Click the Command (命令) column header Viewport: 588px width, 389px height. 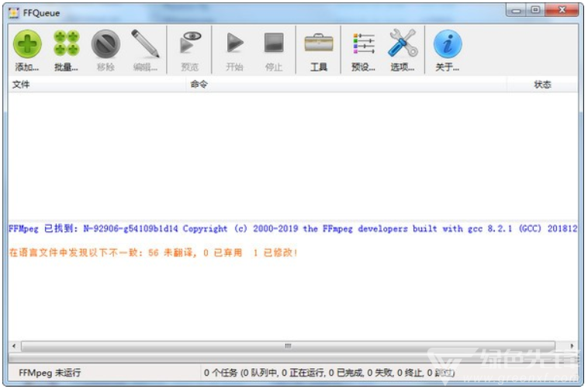tap(346, 85)
